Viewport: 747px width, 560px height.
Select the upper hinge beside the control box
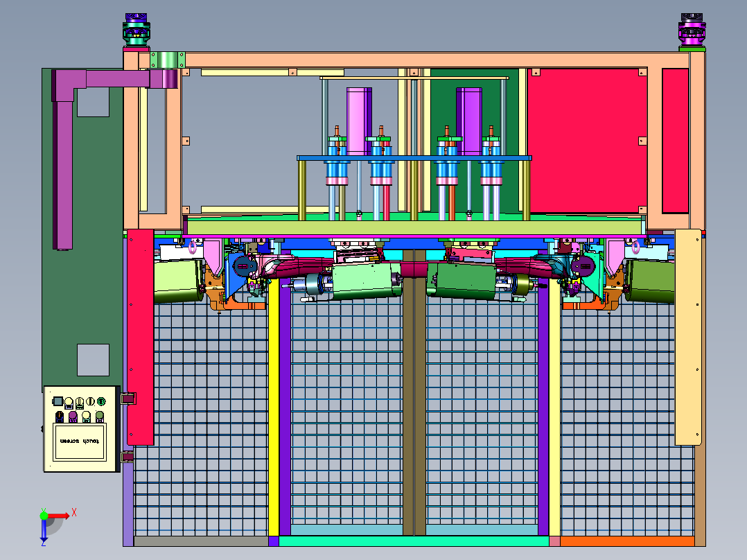click(x=128, y=398)
